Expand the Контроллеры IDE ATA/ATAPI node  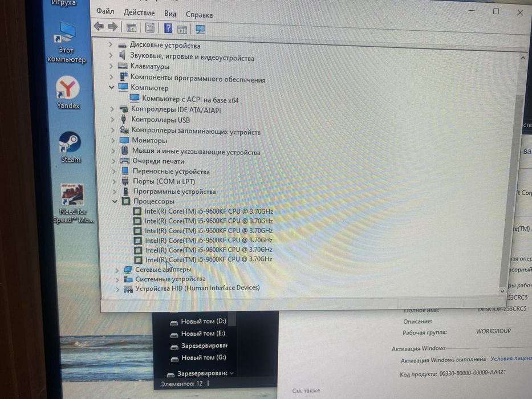click(x=112, y=109)
